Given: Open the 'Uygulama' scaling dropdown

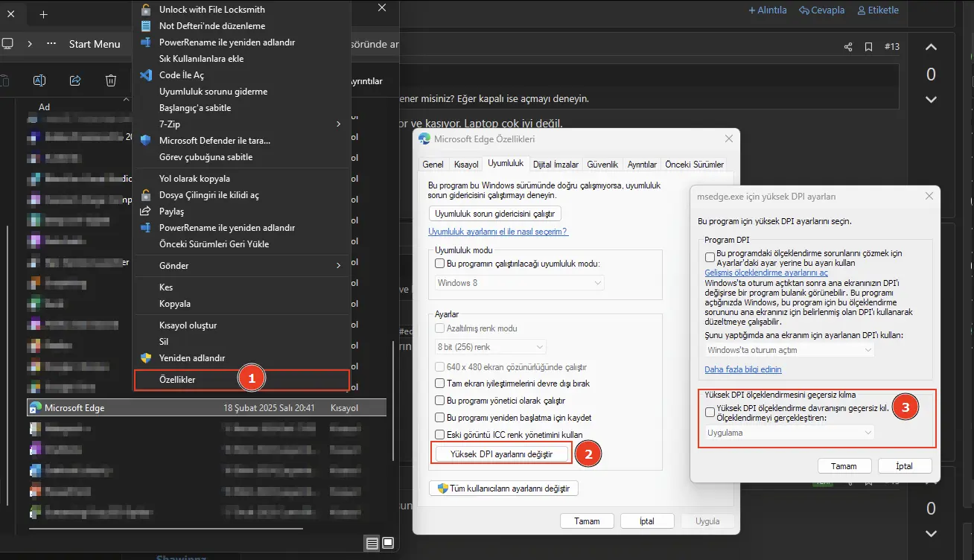Looking at the screenshot, I should pos(789,433).
